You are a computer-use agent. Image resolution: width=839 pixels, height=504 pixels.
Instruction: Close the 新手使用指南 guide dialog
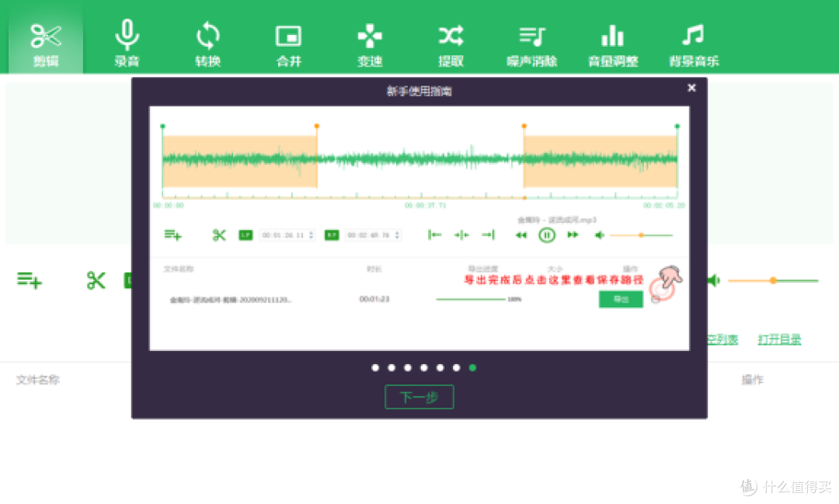(x=691, y=88)
